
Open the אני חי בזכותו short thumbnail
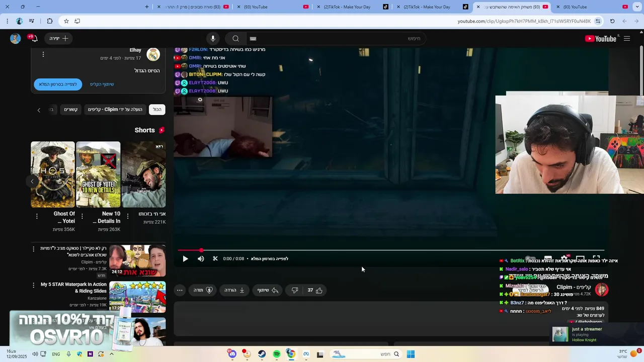click(x=143, y=174)
